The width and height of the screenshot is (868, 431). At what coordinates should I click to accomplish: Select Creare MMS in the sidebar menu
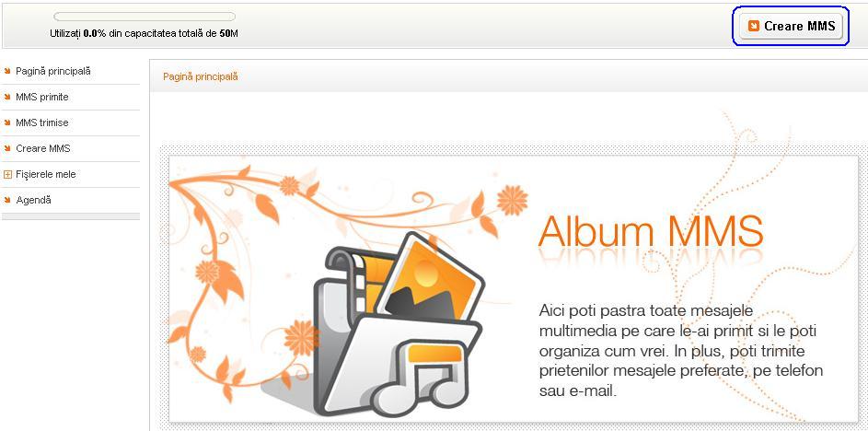tap(43, 148)
